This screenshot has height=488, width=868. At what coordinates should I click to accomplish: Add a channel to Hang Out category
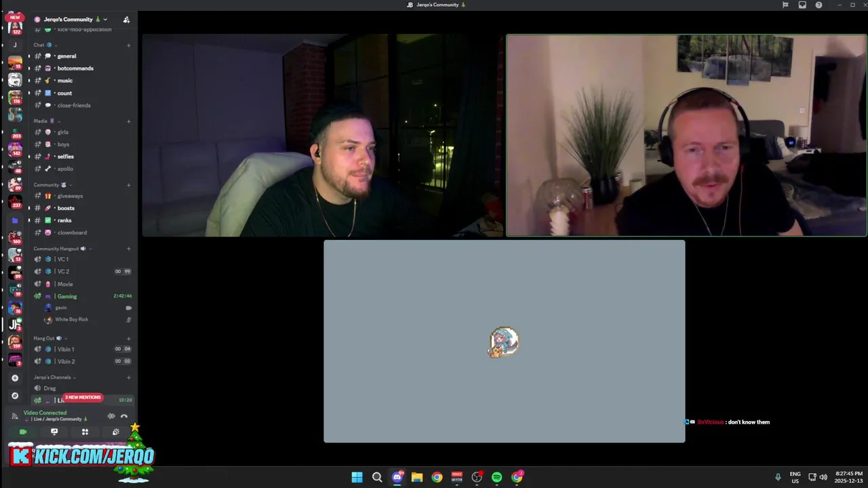click(129, 338)
